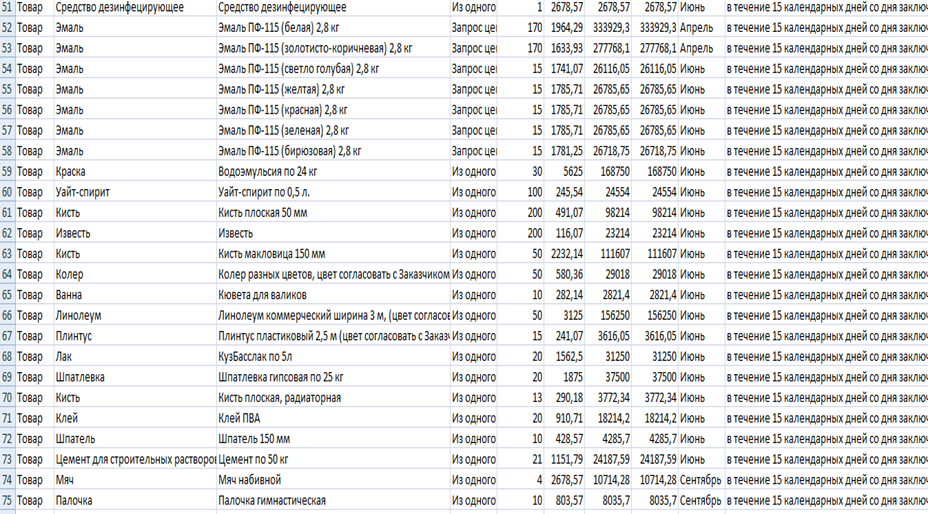This screenshot has height=514, width=928.
Task: Click quantity cell 13 in radiator brush row
Action: tap(521, 398)
